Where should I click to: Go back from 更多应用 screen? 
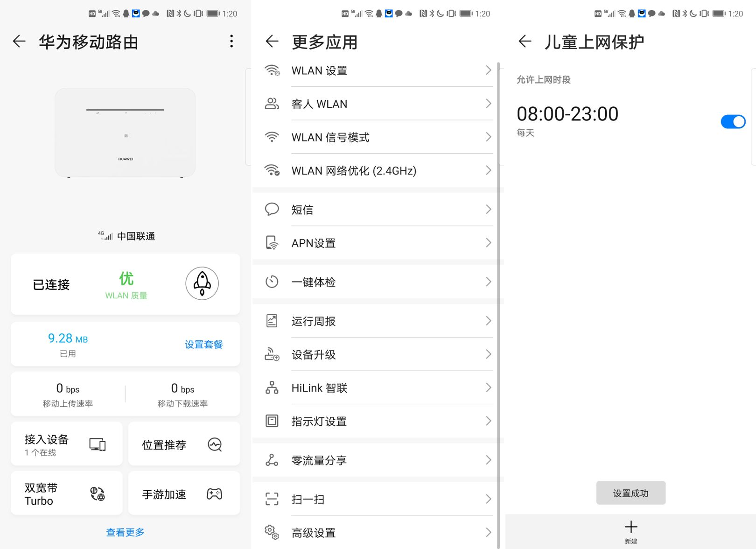[x=272, y=42]
